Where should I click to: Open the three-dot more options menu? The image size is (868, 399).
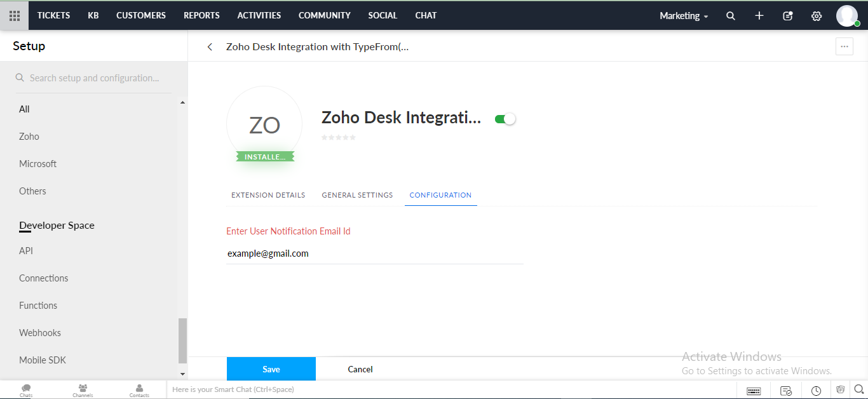pyautogui.click(x=844, y=46)
